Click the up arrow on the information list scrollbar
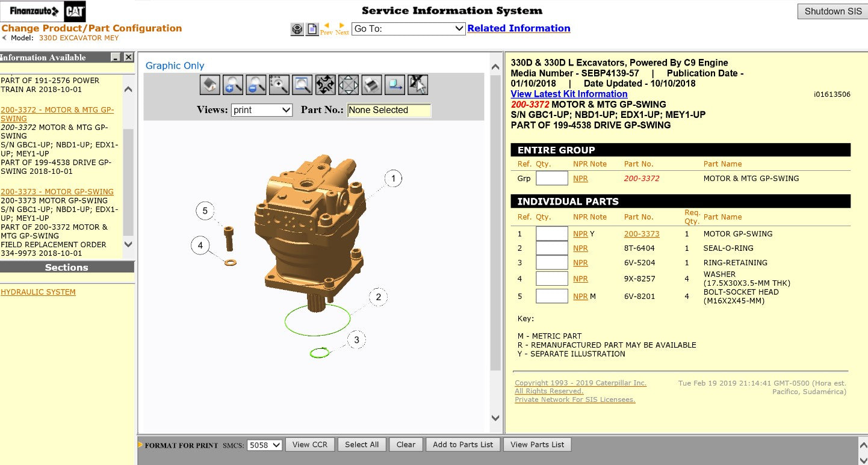Image resolution: width=868 pixels, height=465 pixels. coord(128,90)
